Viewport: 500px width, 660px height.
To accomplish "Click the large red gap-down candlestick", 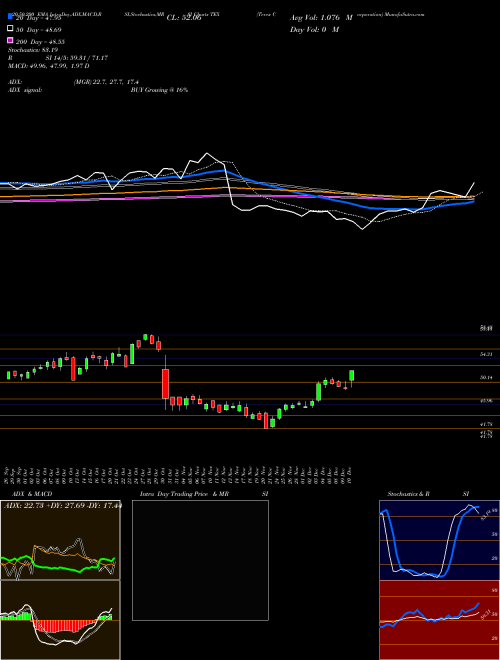I will pos(165,384).
